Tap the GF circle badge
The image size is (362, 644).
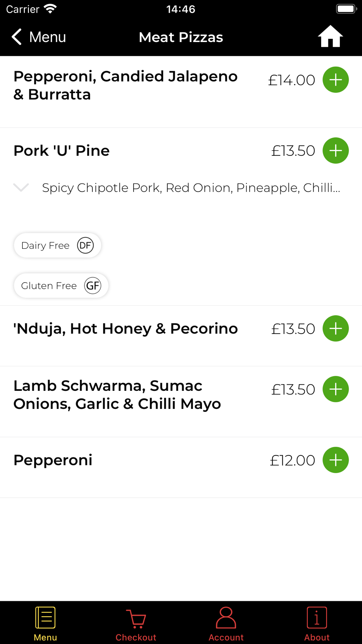pos(93,285)
